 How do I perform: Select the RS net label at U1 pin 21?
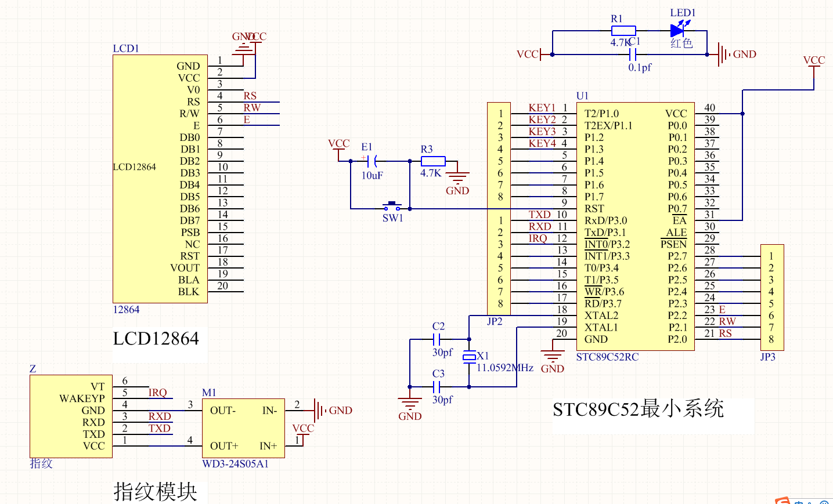point(726,333)
